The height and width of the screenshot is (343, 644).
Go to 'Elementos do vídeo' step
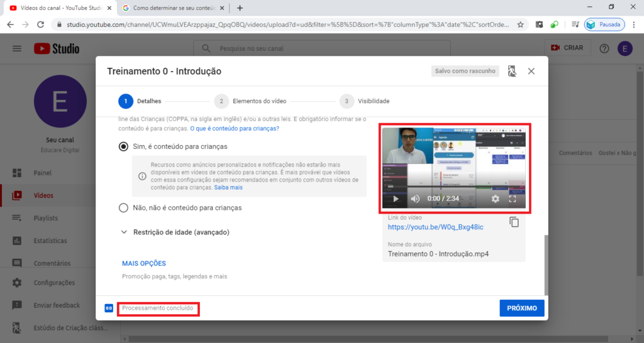pos(259,101)
